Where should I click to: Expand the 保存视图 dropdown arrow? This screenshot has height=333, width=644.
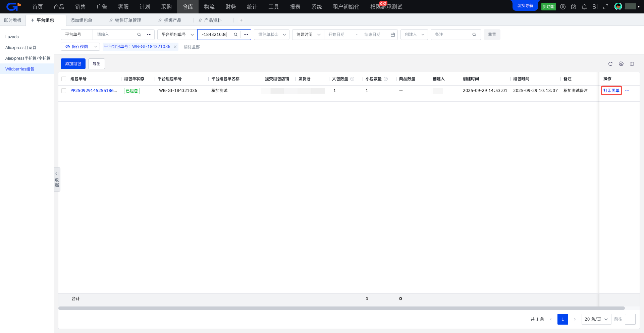tap(96, 47)
